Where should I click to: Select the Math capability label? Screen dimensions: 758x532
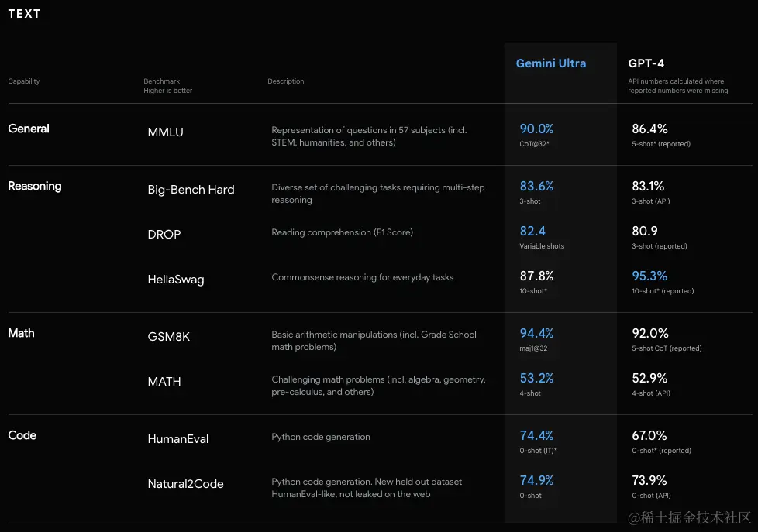click(x=22, y=333)
